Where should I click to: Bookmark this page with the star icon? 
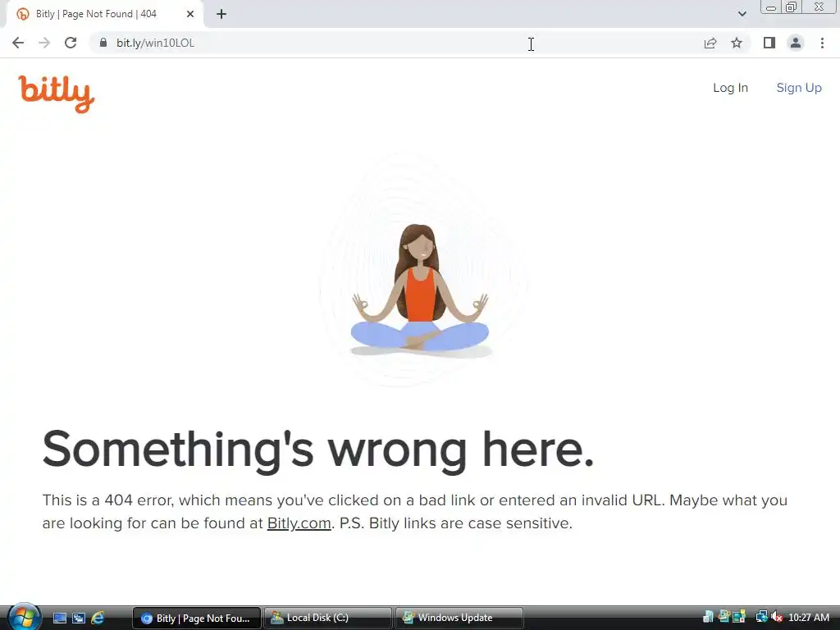click(x=737, y=43)
